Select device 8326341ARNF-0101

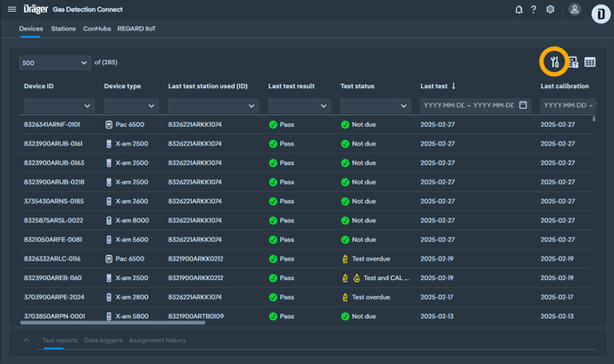point(52,125)
